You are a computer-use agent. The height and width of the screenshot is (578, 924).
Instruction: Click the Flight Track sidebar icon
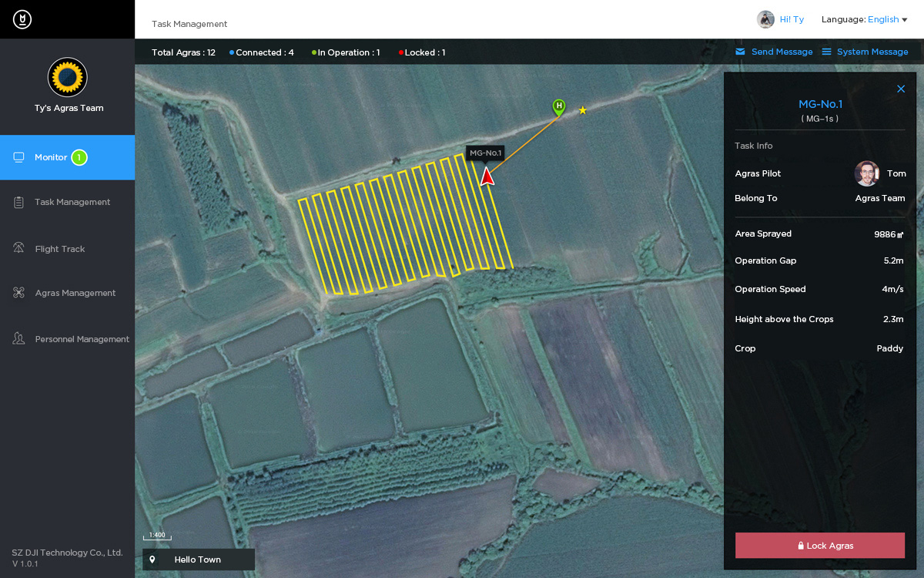pyautogui.click(x=19, y=248)
